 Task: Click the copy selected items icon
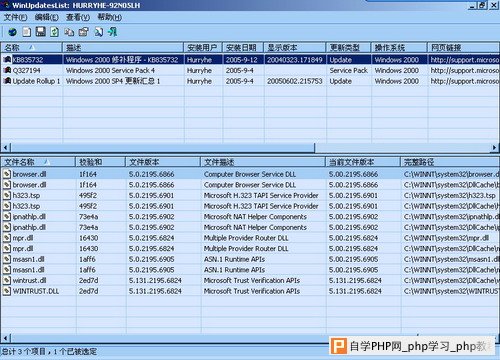coord(69,32)
